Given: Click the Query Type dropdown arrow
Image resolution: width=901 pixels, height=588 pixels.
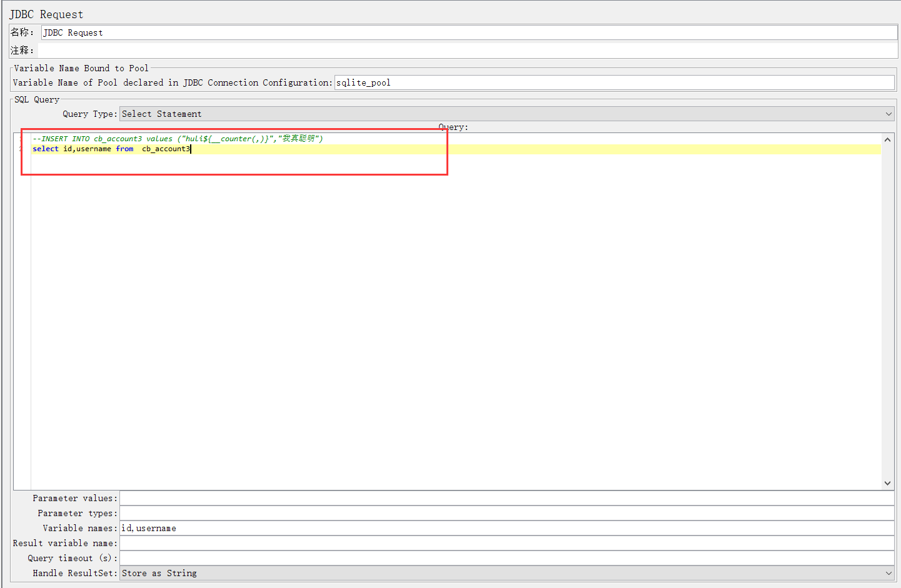Looking at the screenshot, I should (888, 113).
